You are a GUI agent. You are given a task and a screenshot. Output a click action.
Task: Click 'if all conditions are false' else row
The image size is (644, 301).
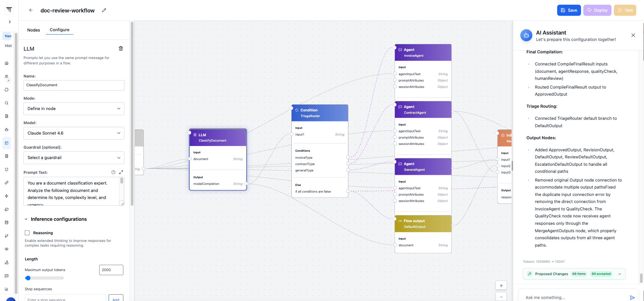click(x=320, y=191)
